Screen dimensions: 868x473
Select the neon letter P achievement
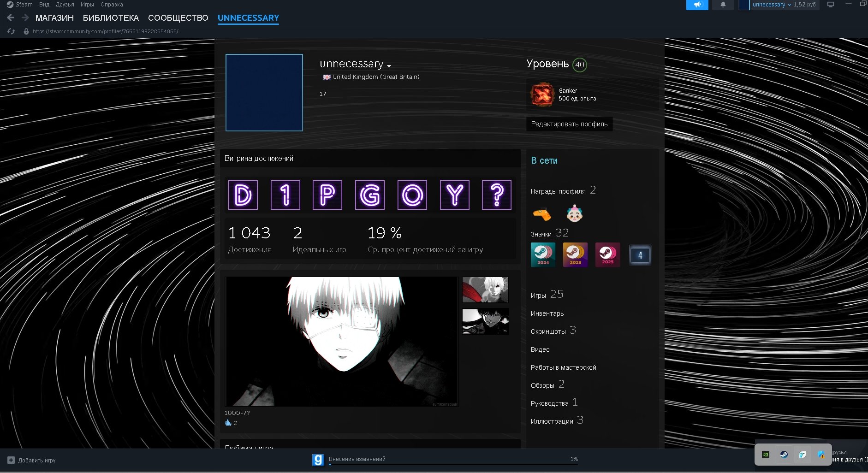pyautogui.click(x=327, y=195)
